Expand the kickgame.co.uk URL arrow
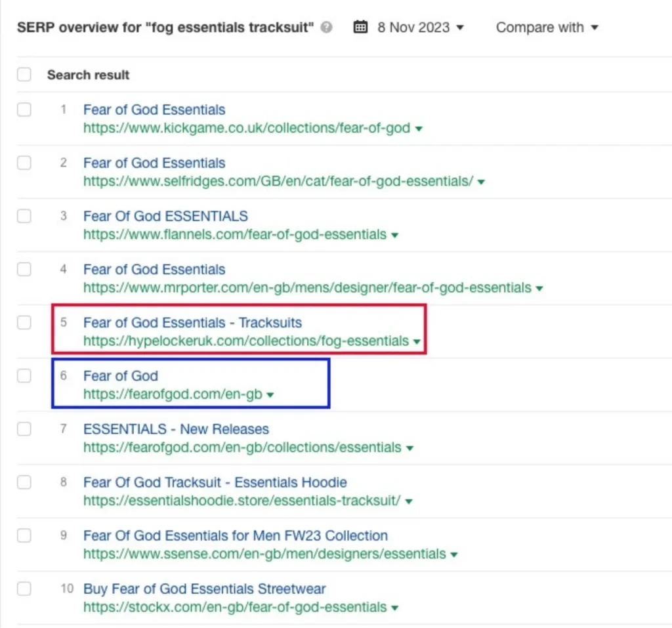 (x=419, y=129)
